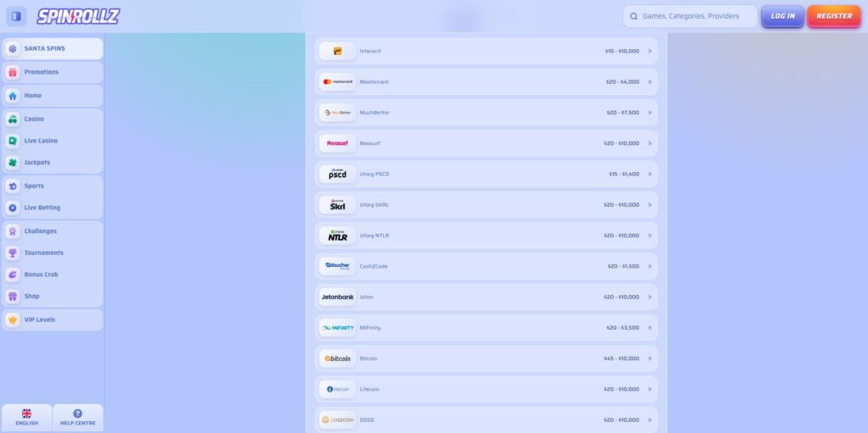Click the Register button
868x433 pixels.
click(834, 16)
